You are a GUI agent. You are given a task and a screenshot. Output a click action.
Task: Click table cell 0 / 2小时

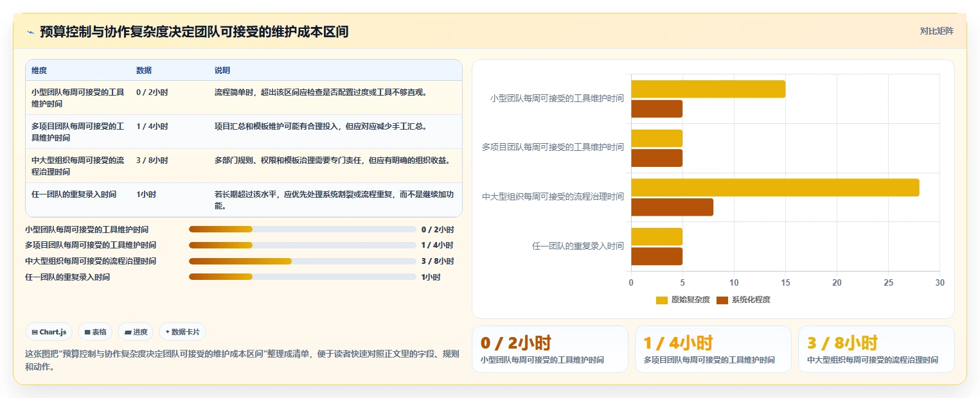[x=152, y=92]
